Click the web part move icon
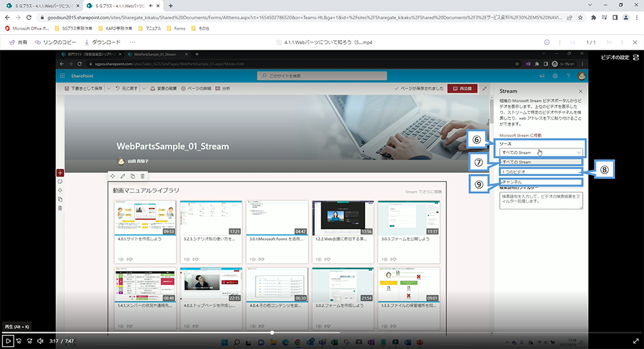The image size is (644, 349). coord(113,176)
